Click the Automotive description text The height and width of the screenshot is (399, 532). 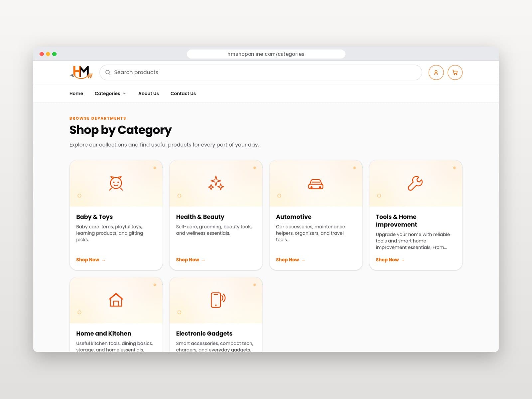coord(311,233)
